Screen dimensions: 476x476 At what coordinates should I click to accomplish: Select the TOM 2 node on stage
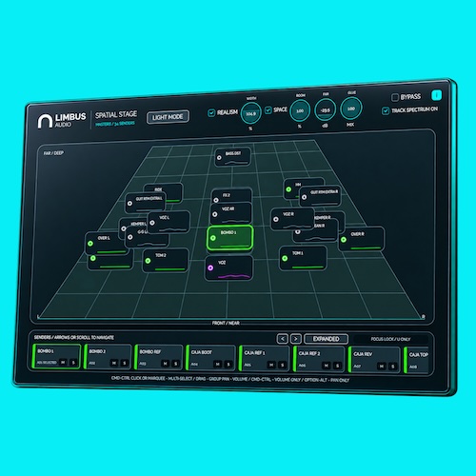(166, 260)
